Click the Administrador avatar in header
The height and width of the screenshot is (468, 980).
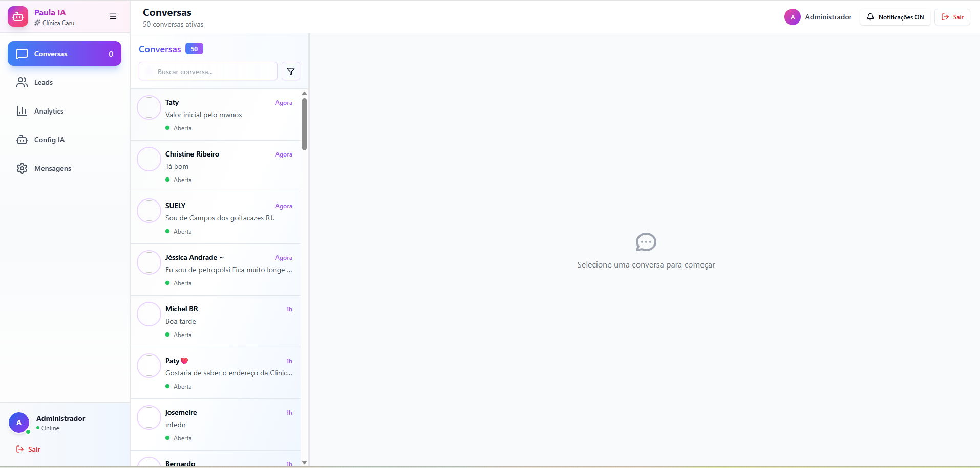point(792,17)
